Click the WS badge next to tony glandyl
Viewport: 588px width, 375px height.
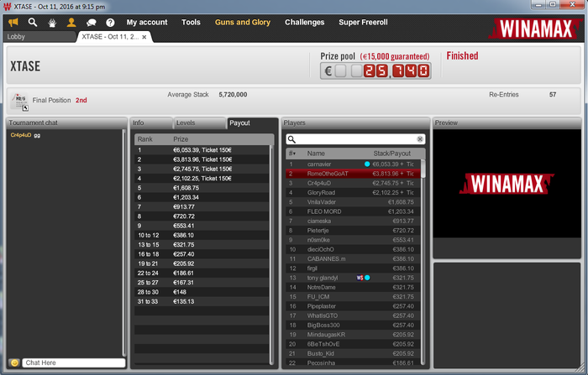click(x=360, y=278)
